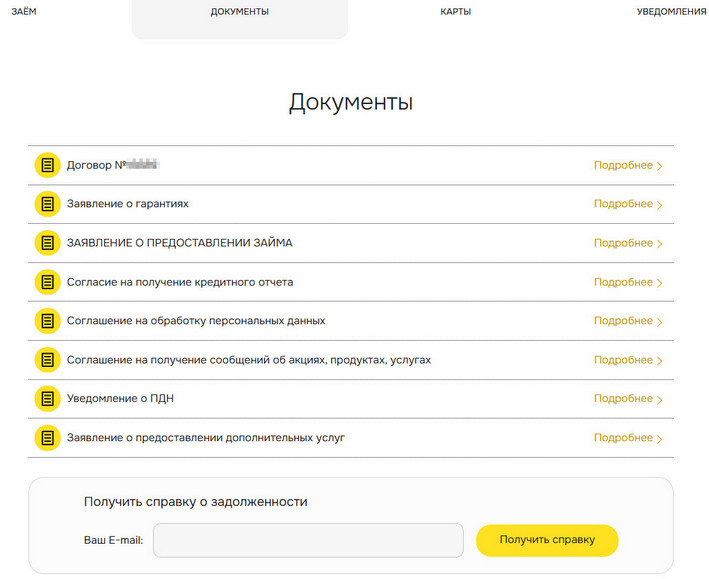Open Подробнее for Заявление о предоставлении дополнительных услуг
The image size is (709, 579).
tap(628, 438)
